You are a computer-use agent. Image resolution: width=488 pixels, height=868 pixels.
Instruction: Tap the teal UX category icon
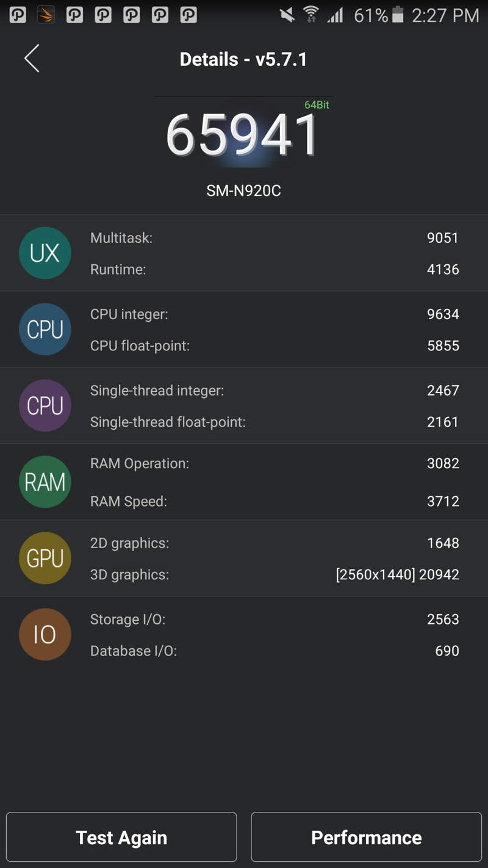click(45, 253)
